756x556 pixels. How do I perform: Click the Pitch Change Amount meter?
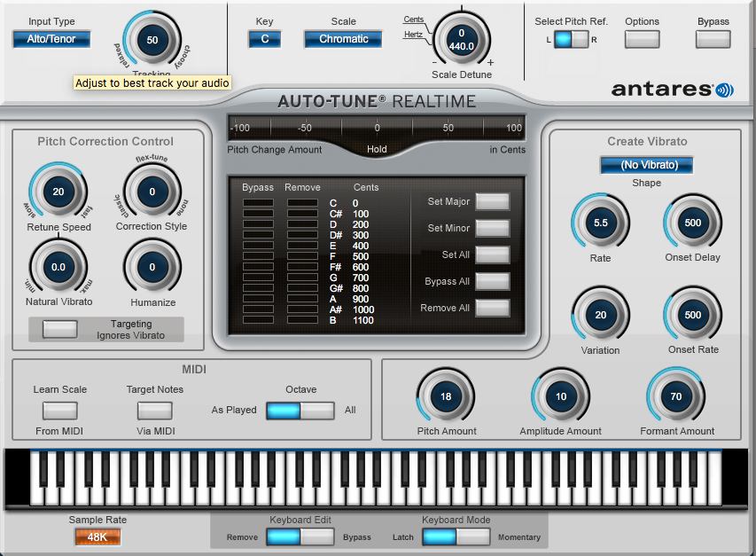[376, 128]
